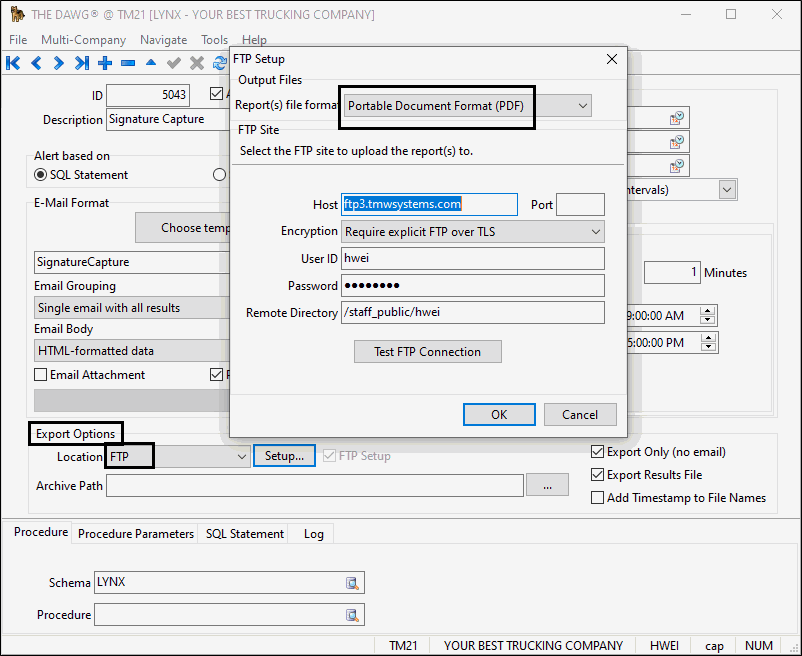Jump to the last record icon
This screenshot has width=802, height=656.
point(82,63)
